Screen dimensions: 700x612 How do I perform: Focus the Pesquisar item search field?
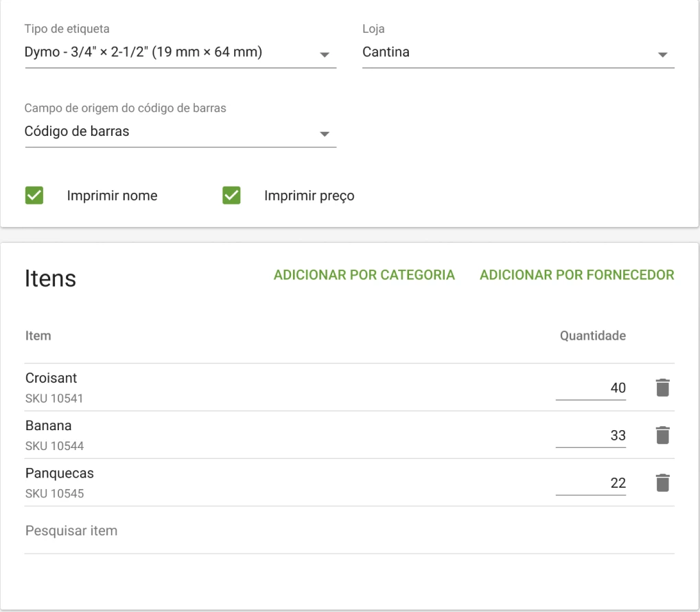pyautogui.click(x=349, y=531)
